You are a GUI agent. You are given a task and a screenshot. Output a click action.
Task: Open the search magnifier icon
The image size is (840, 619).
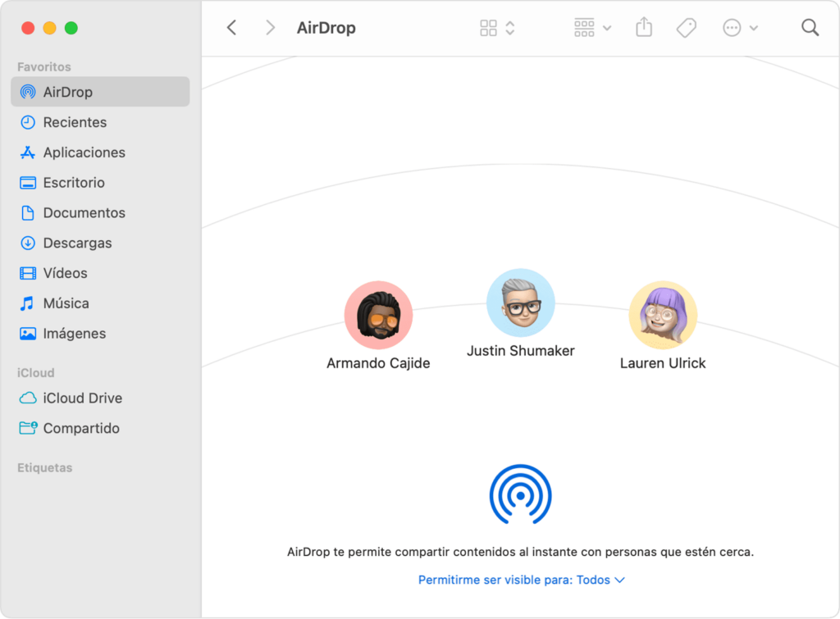pyautogui.click(x=810, y=28)
